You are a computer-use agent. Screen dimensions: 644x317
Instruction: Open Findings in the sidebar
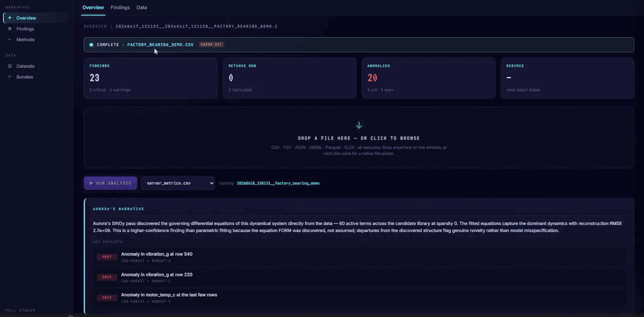[x=36, y=29]
